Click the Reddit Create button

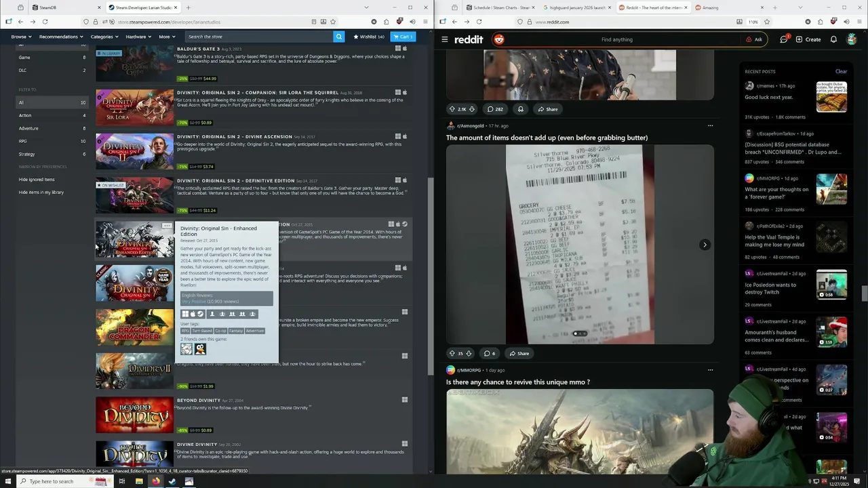[808, 39]
